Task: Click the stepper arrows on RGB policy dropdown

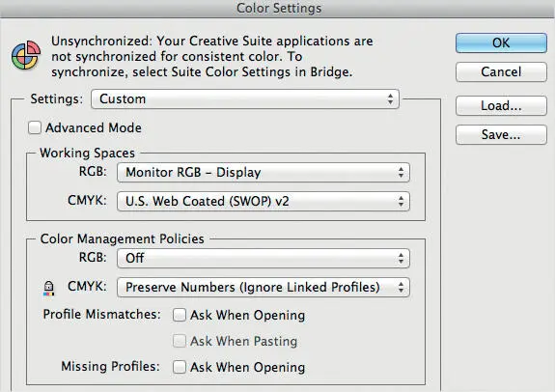Action: click(401, 258)
